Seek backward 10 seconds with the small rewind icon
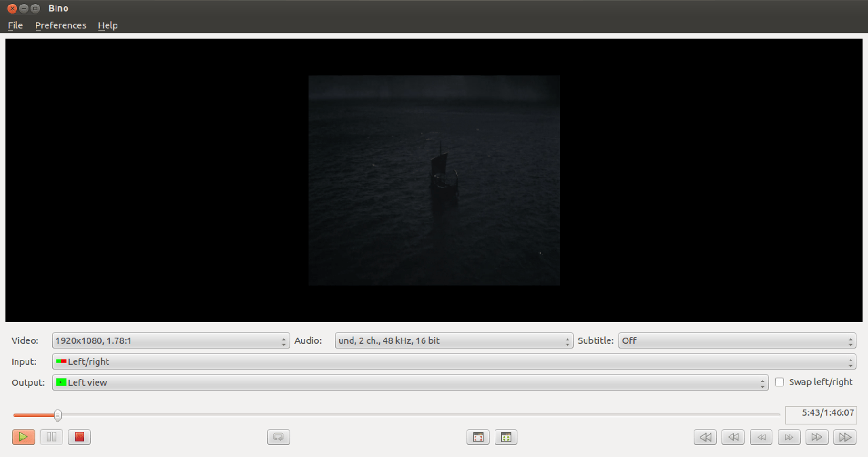 click(x=761, y=437)
